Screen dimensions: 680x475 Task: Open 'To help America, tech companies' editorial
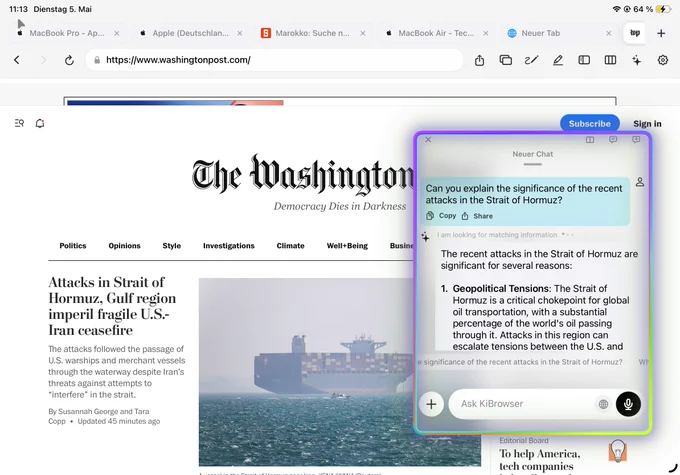click(540, 460)
